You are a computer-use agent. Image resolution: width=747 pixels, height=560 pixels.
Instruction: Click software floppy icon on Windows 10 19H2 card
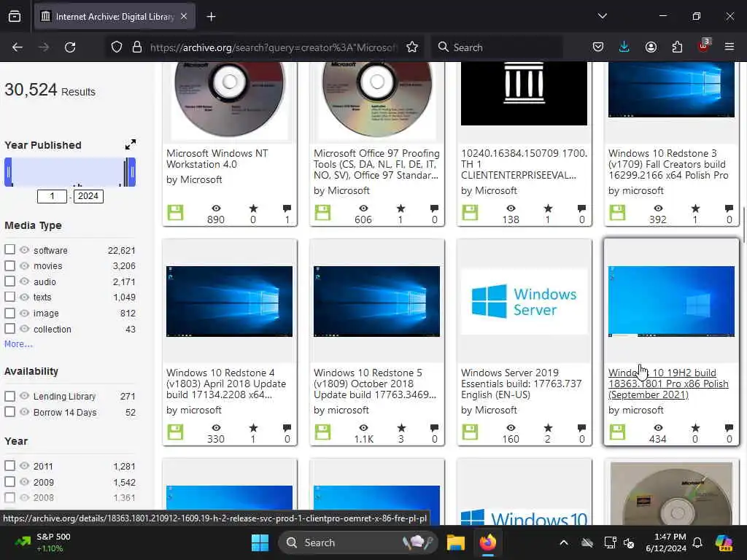[x=617, y=432]
